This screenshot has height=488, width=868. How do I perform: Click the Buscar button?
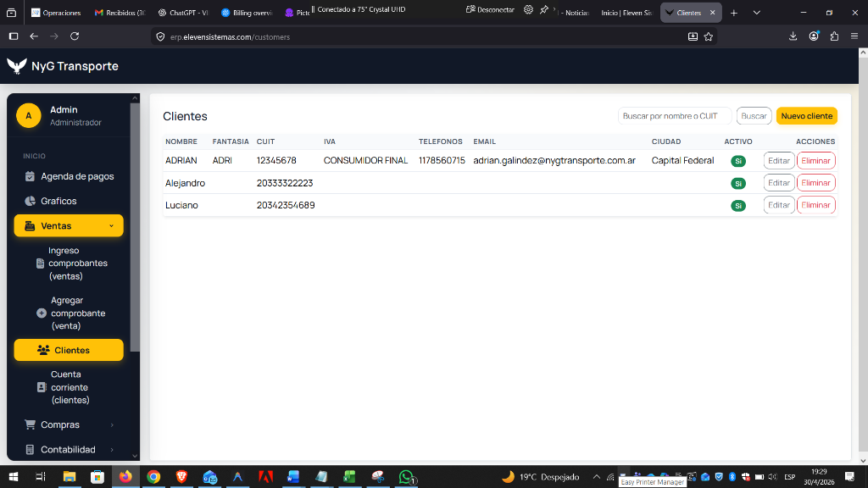(754, 116)
